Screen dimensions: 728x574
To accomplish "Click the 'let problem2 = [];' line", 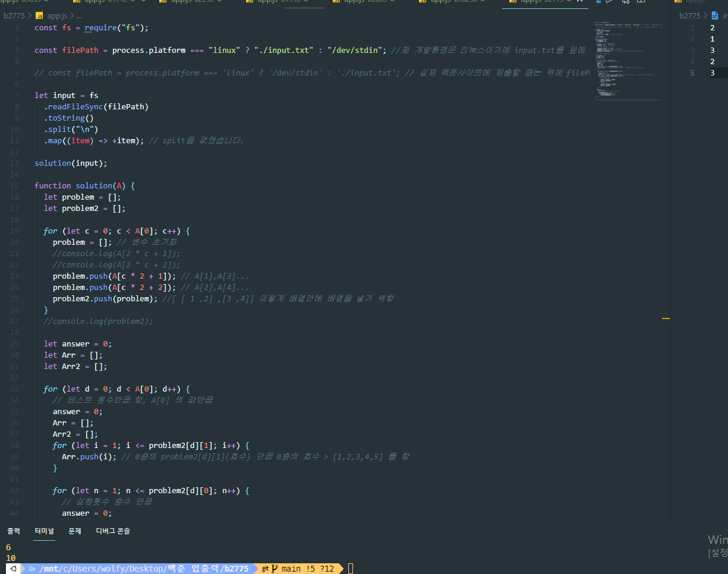I will coord(84,208).
